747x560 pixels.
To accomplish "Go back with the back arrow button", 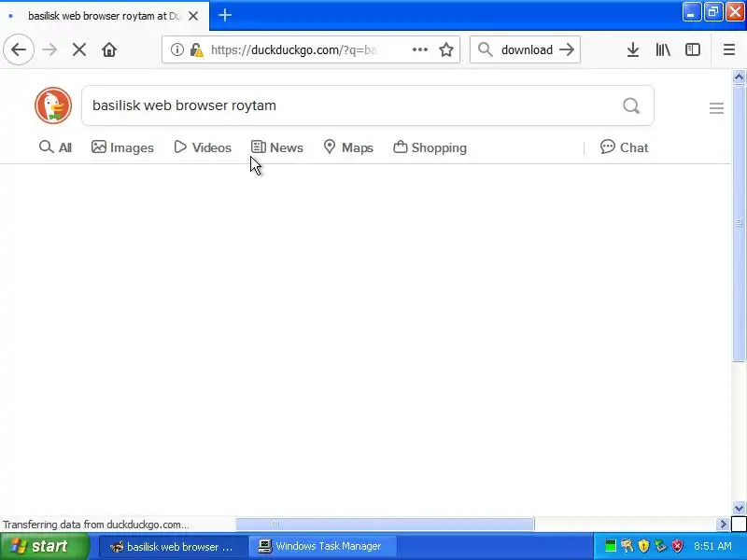I will 19,49.
